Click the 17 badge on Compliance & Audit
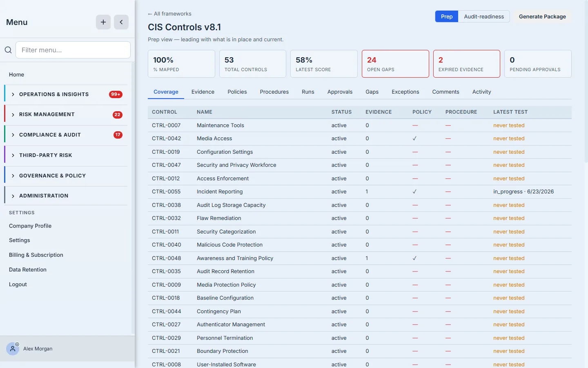 tap(118, 135)
